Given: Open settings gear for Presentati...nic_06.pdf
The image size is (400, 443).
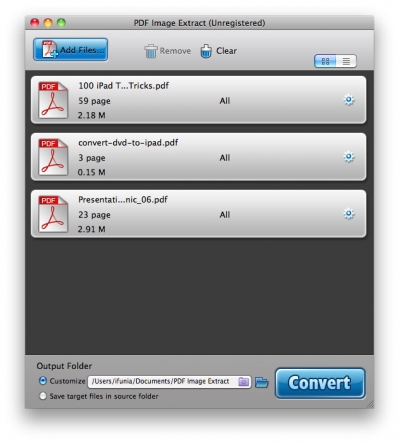Looking at the screenshot, I should pyautogui.click(x=349, y=214).
